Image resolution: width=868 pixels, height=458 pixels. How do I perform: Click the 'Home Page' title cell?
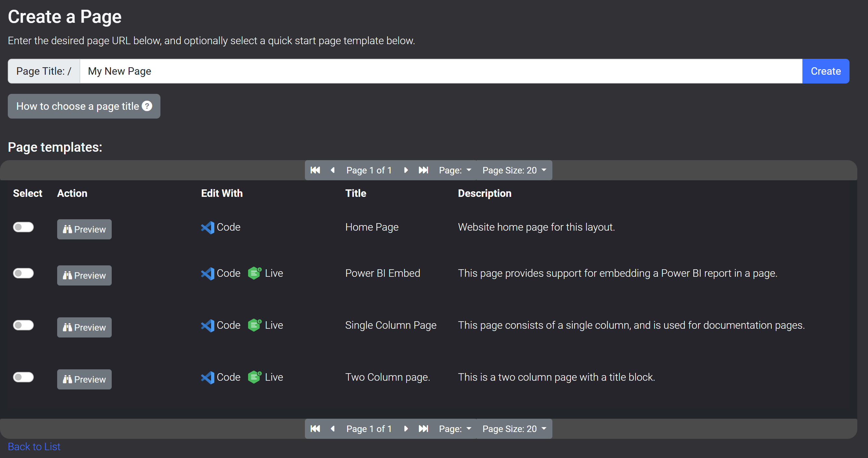[x=372, y=227]
